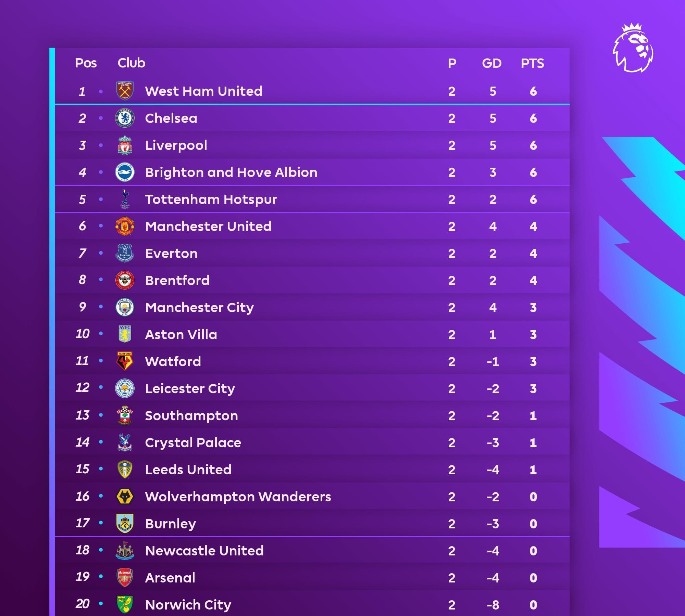Click the Wolverhampton Wanderers wolf badge

coord(125,497)
